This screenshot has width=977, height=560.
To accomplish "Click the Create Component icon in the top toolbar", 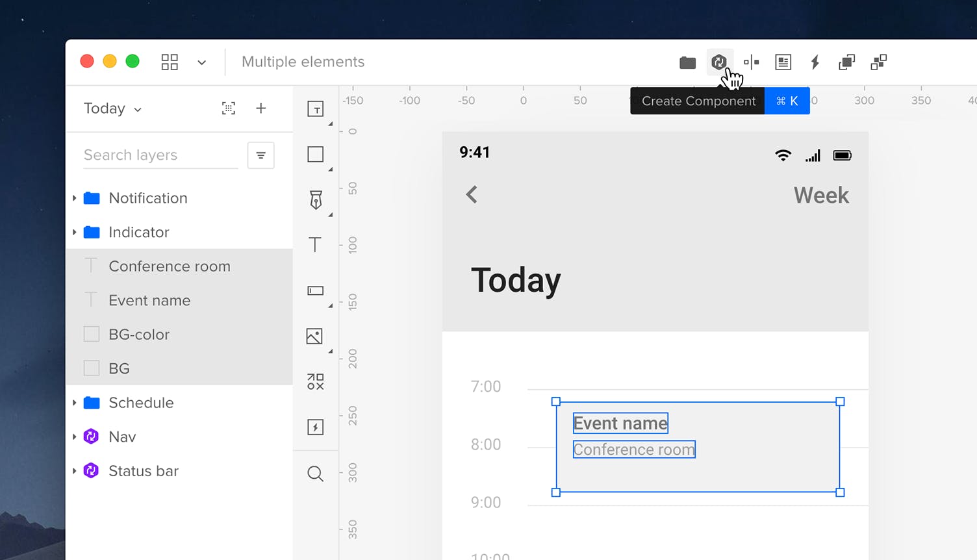I will pyautogui.click(x=718, y=62).
